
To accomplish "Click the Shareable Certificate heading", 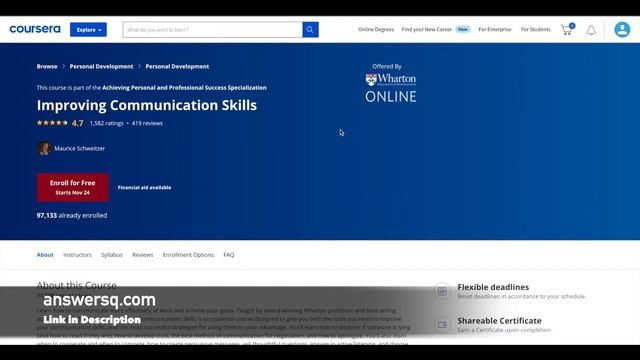I will pyautogui.click(x=499, y=321).
